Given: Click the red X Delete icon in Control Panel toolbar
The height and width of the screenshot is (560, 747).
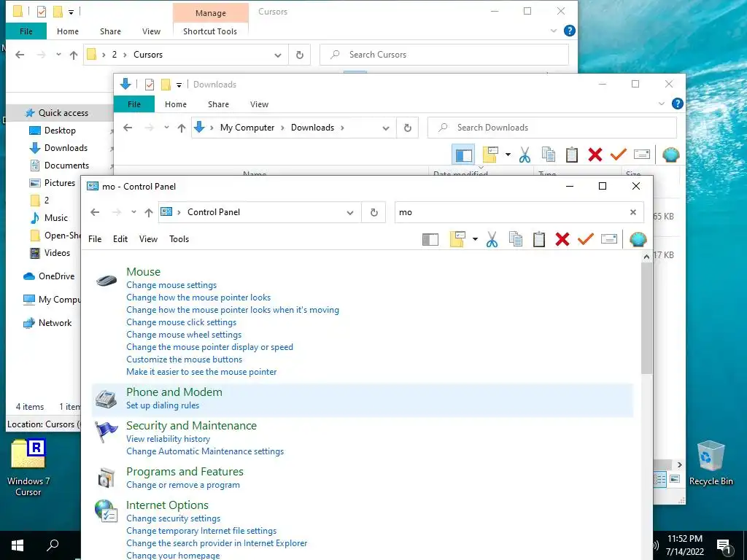Looking at the screenshot, I should click(562, 239).
